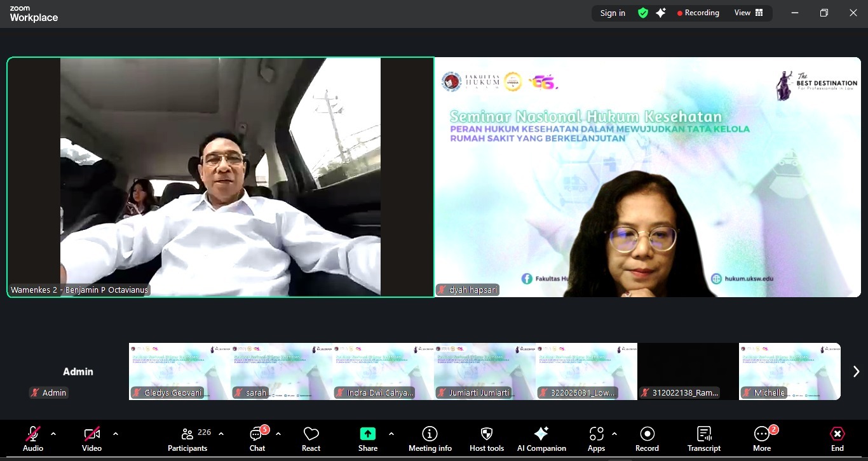The height and width of the screenshot is (461, 868).
Task: Open the More options menu
Action: (762, 438)
